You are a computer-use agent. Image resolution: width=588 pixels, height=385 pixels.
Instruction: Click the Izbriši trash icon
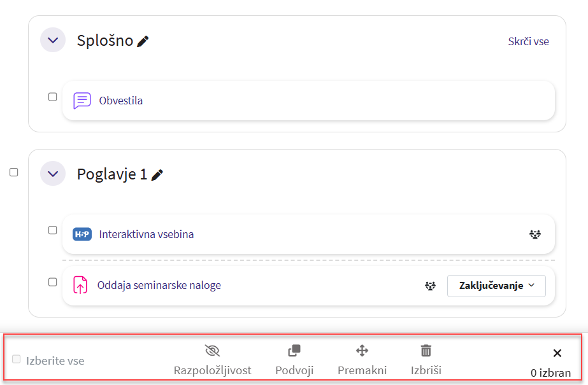tap(426, 351)
